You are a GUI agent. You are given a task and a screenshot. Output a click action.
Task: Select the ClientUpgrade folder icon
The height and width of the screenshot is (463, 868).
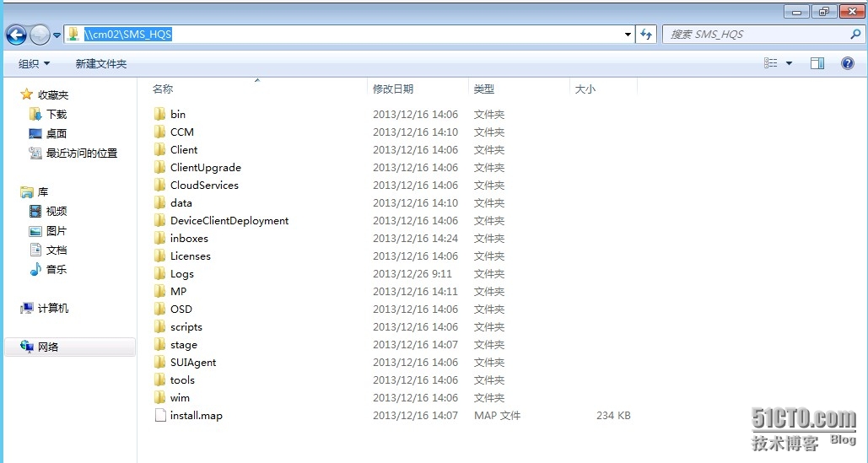tap(159, 167)
